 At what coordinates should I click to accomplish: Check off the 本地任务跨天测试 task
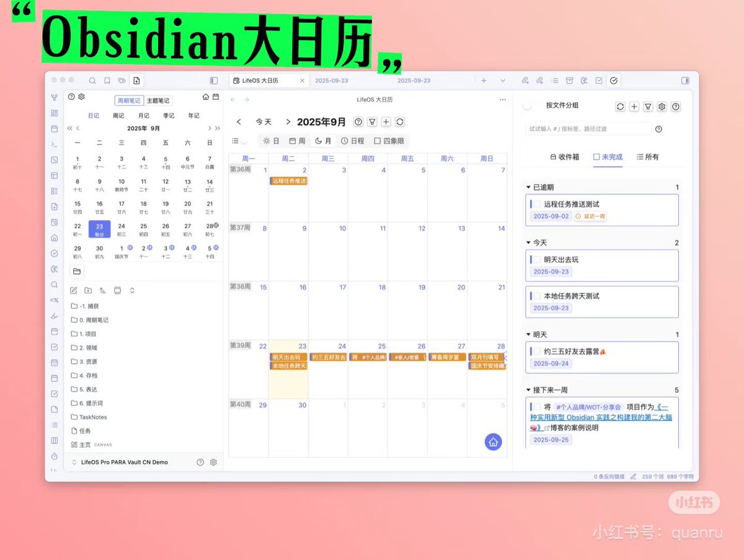click(538, 296)
